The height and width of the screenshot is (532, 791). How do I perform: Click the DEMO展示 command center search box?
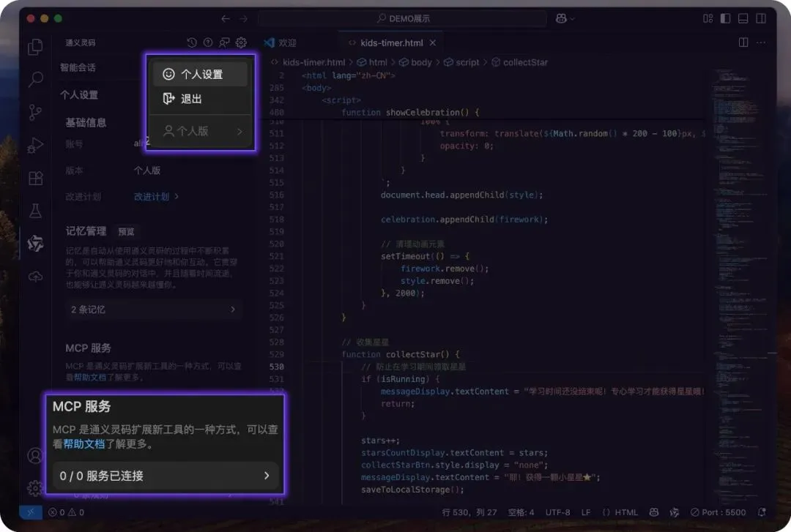[x=403, y=18]
